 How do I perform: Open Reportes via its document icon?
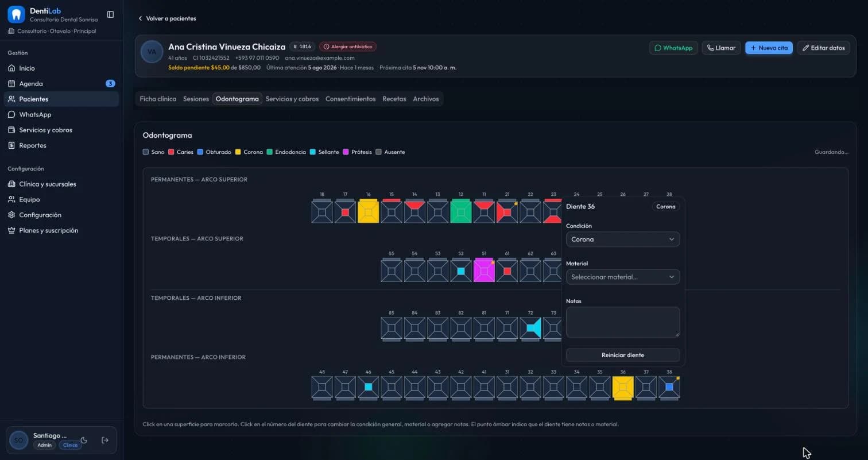(11, 146)
